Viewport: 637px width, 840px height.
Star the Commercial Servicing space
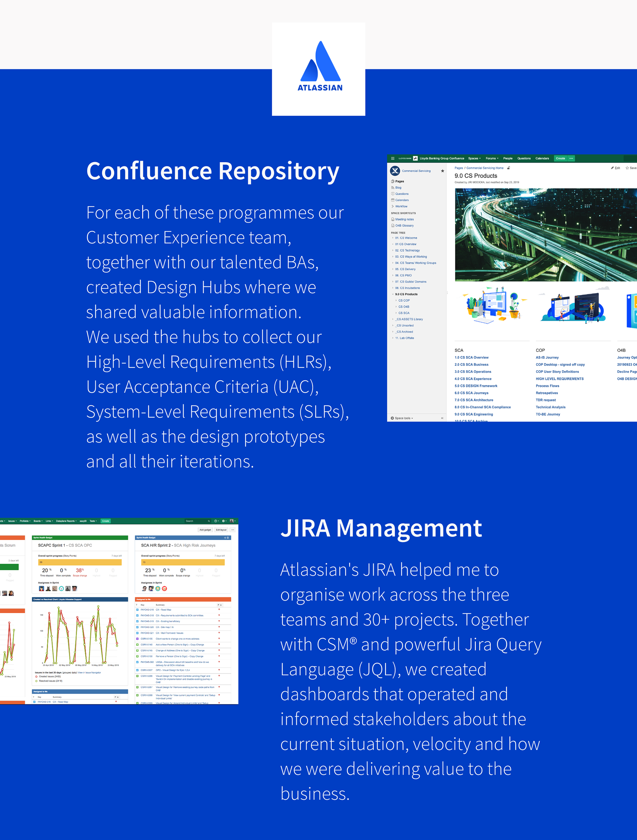(443, 171)
